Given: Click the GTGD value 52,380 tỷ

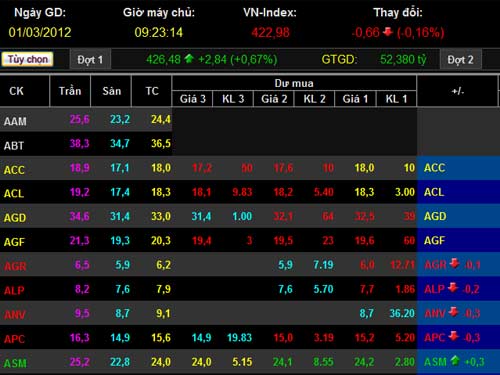Looking at the screenshot, I should (403, 60).
